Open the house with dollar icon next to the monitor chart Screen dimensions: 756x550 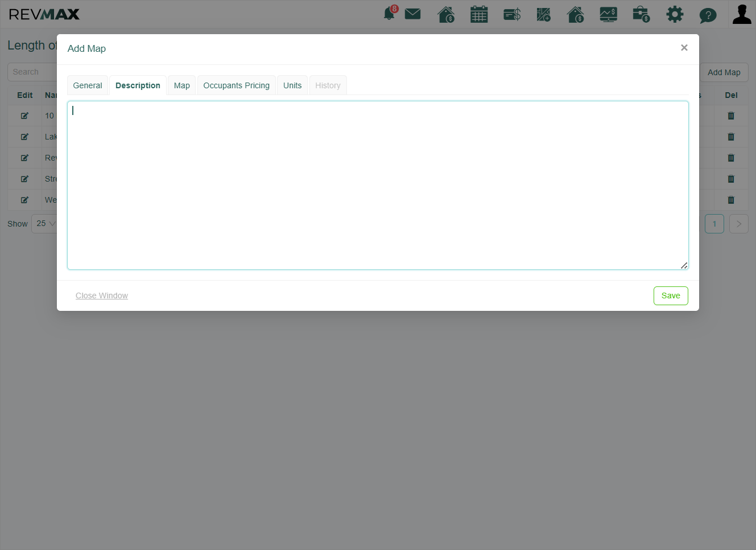[576, 14]
